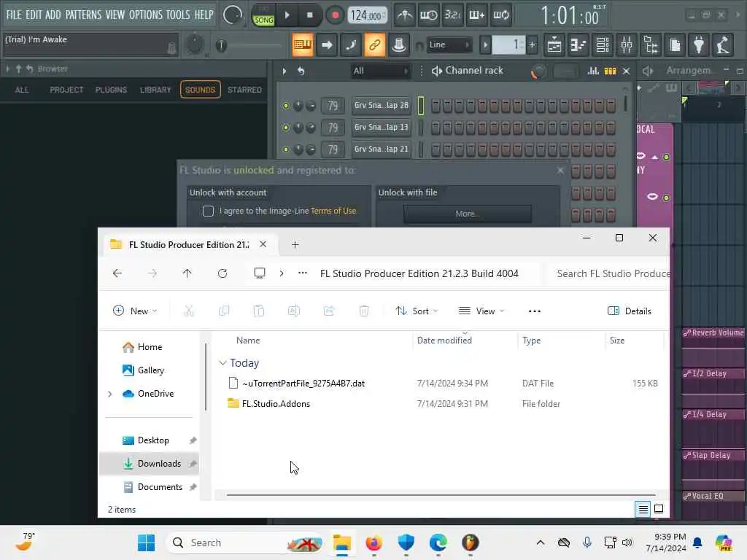Click the orange link icon in toolbar
Screen dimensions: 747x560
click(x=374, y=45)
